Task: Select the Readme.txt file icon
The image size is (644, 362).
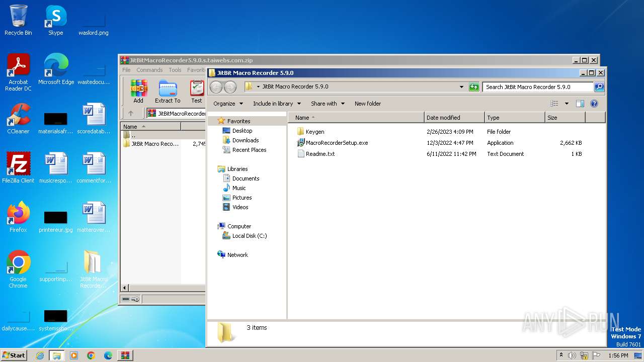Action: pyautogui.click(x=301, y=154)
